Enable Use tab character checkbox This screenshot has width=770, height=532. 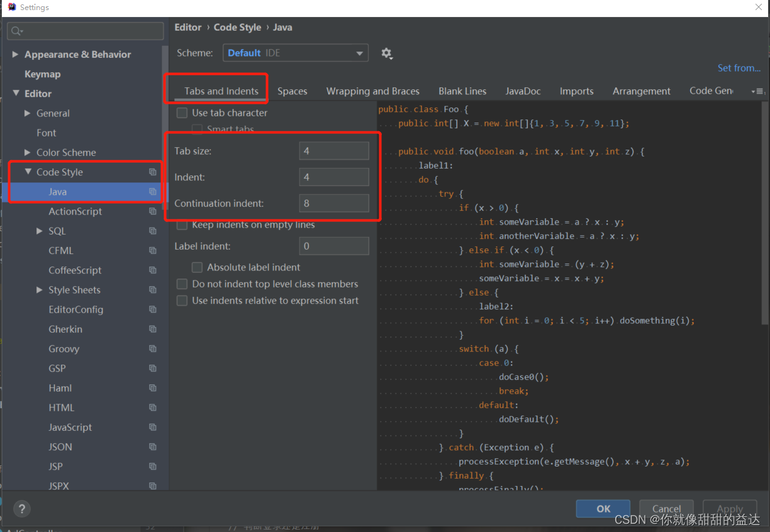coord(182,113)
